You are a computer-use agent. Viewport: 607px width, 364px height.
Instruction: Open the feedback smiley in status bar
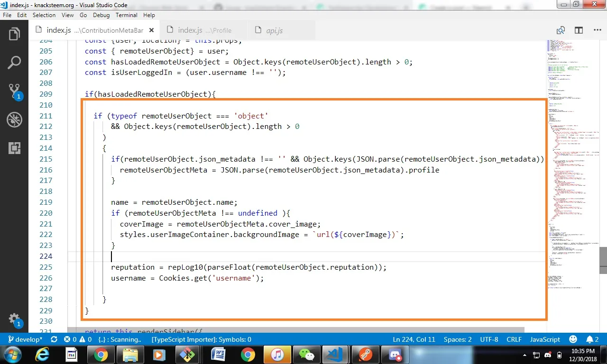(x=573, y=339)
